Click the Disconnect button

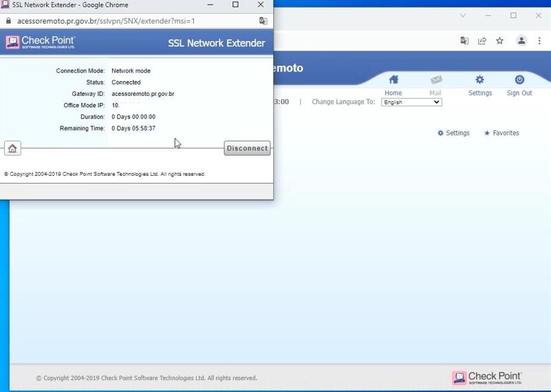point(247,148)
